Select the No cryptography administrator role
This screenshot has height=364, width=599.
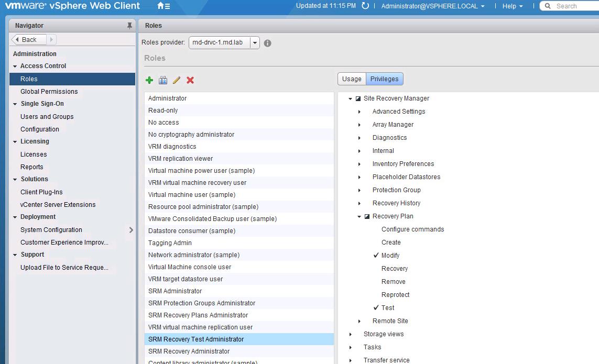(x=239, y=135)
